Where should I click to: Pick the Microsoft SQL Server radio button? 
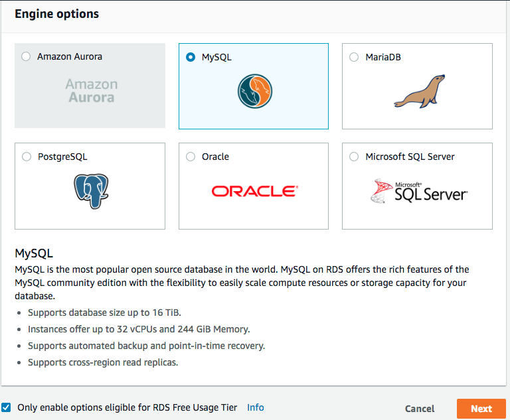(354, 157)
